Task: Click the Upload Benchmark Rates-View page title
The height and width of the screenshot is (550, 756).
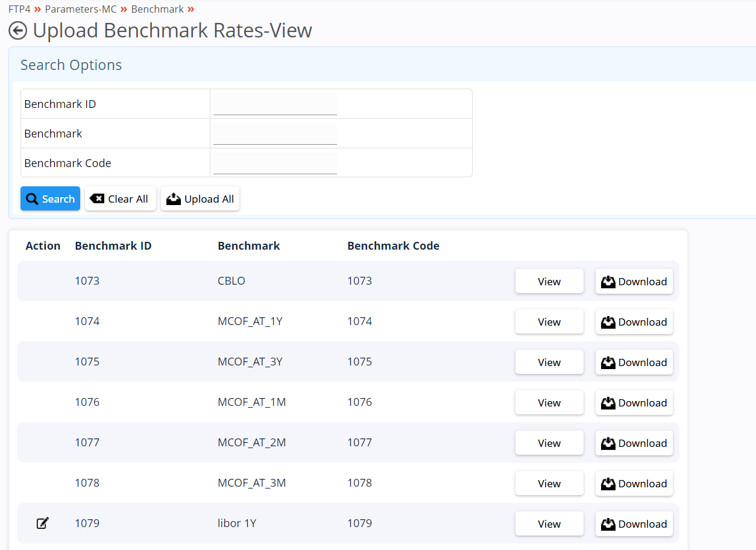Action: tap(172, 30)
